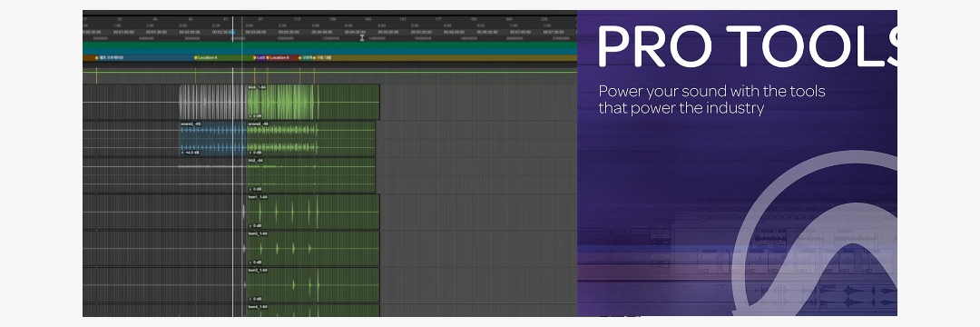Click the clip gain icon on green snare2 clip
980x327 pixels.
[251, 152]
